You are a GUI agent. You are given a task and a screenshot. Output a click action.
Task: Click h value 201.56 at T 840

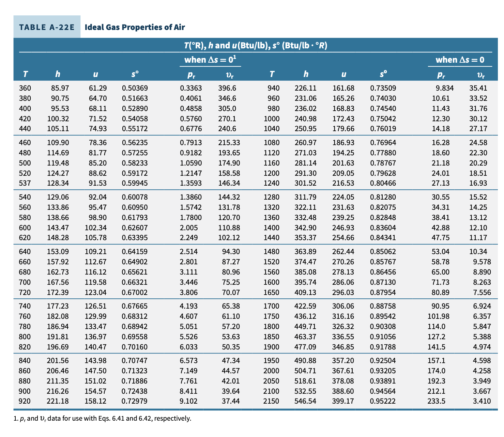58,361
